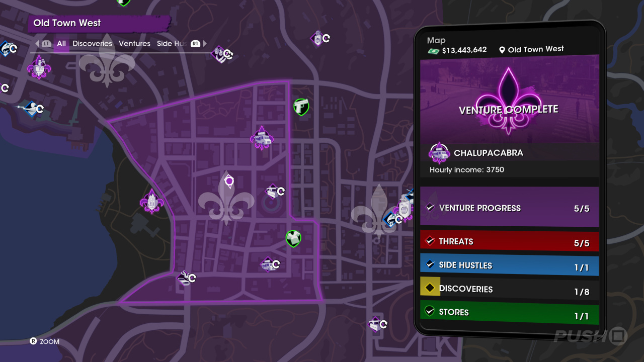644x362 pixels.
Task: Select the location pin beside Old Town West
Action: coord(502,50)
